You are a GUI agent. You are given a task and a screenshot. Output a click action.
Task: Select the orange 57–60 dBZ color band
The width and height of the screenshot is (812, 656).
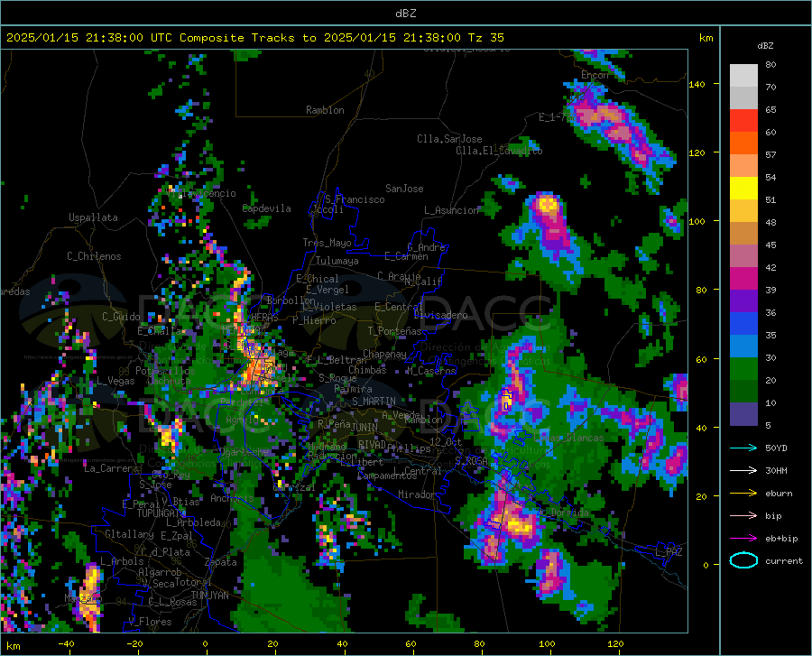(743, 143)
